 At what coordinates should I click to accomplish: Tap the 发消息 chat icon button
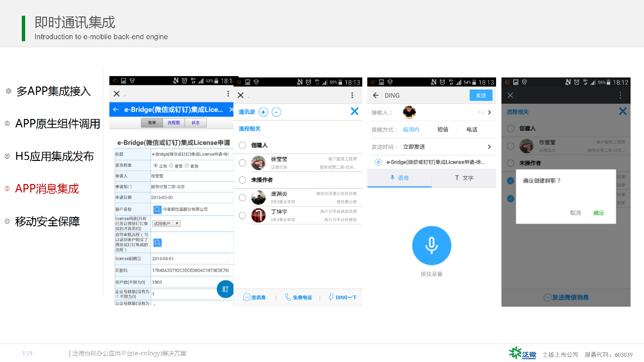tap(254, 297)
